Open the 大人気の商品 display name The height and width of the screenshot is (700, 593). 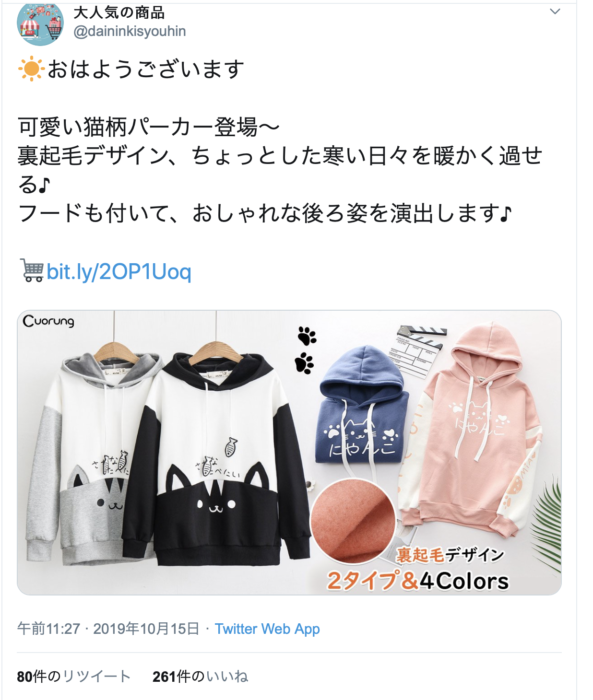[119, 12]
